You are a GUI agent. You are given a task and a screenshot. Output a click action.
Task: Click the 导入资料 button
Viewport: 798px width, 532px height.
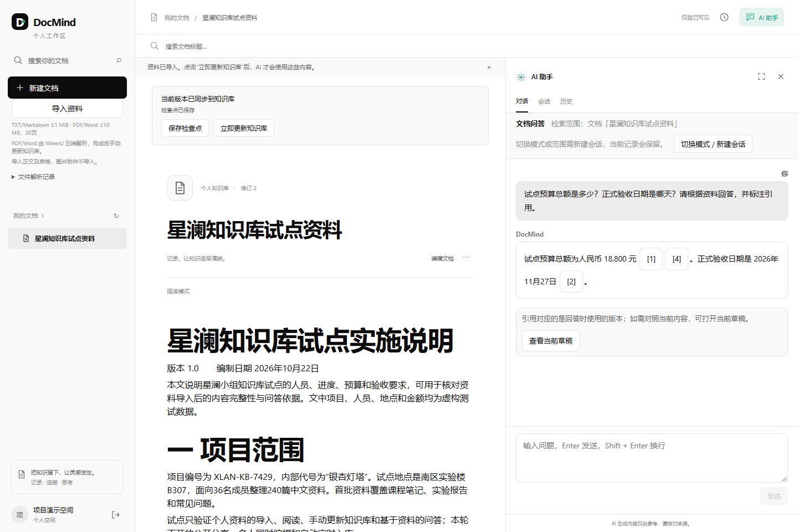pyautogui.click(x=67, y=109)
